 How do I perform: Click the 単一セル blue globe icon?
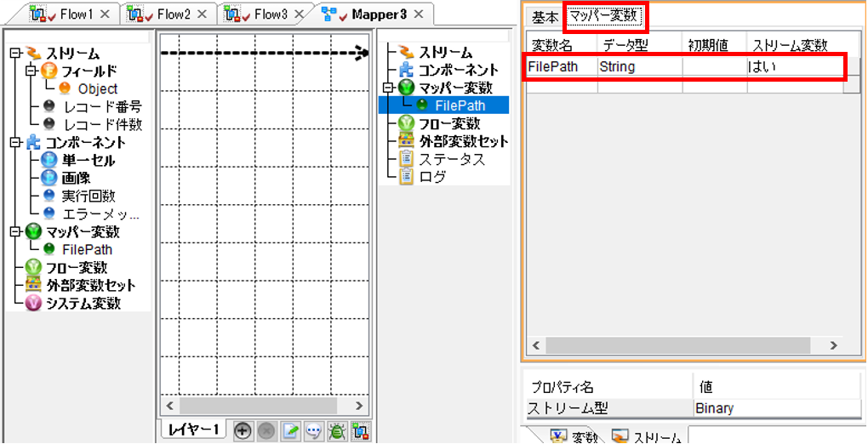coord(49,161)
